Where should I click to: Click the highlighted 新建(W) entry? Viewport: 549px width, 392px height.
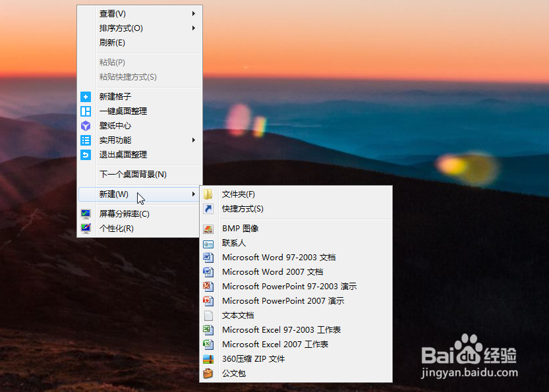[x=140, y=194]
